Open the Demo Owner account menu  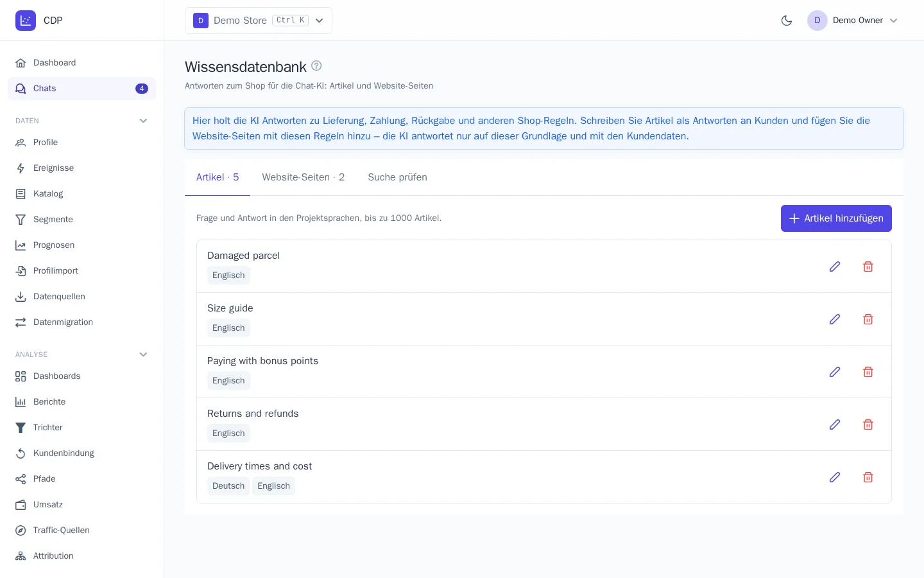[853, 21]
